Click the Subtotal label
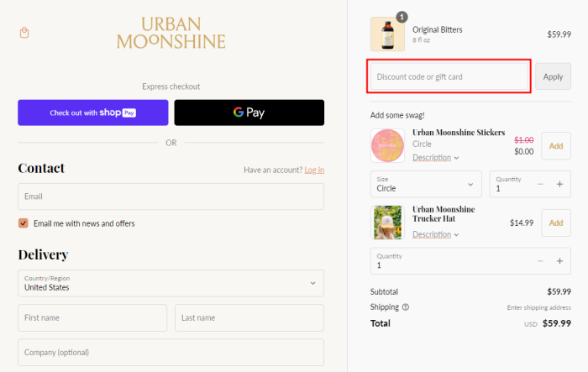This screenshot has width=588, height=372. (384, 291)
